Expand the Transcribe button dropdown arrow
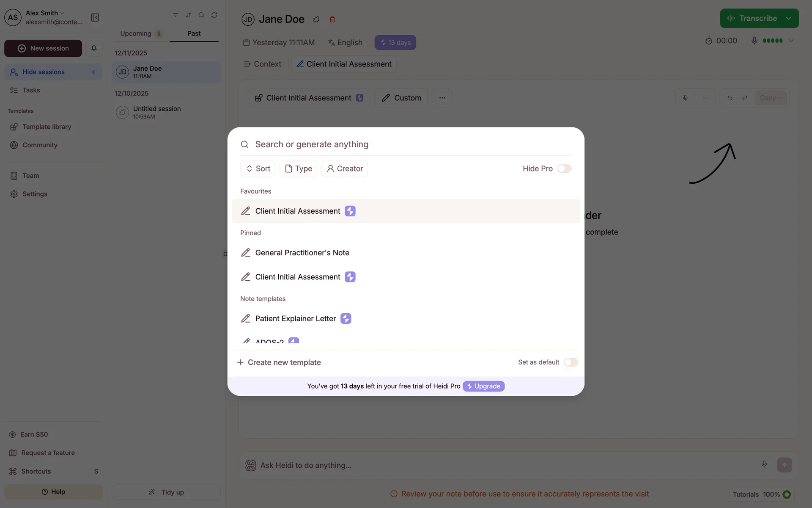This screenshot has width=812, height=508. (x=788, y=19)
